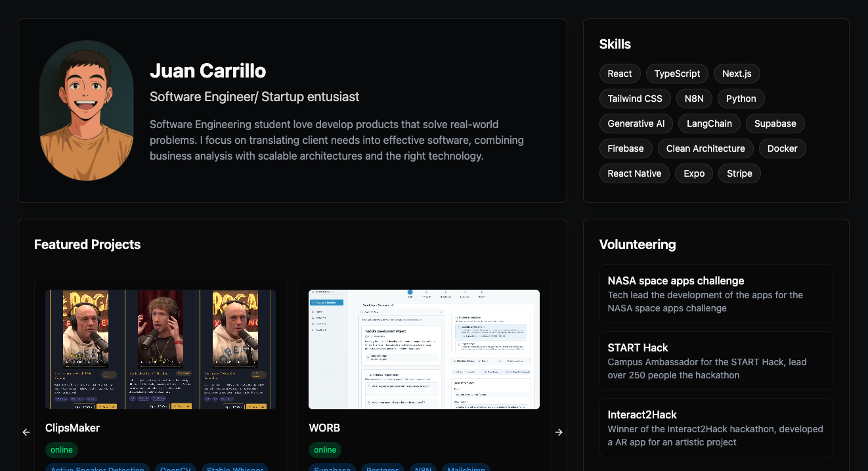Click the next project arrow icon
The width and height of the screenshot is (868, 471).
pos(559,432)
